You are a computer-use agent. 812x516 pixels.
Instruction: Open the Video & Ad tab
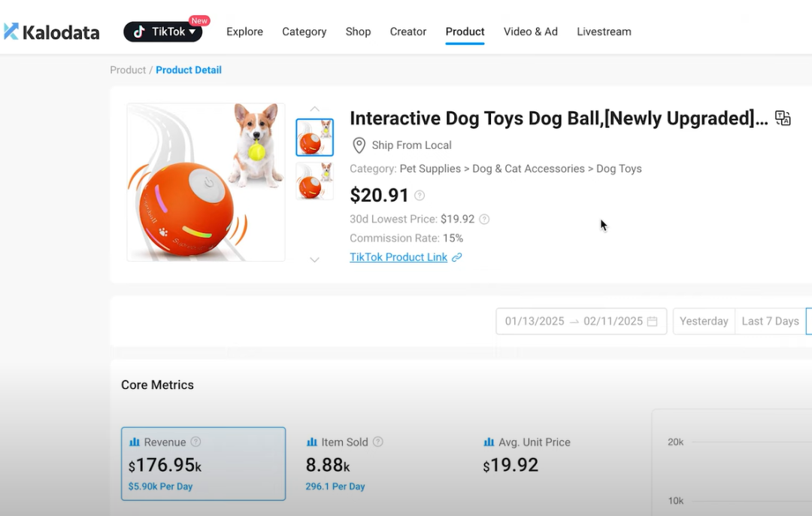(530, 32)
